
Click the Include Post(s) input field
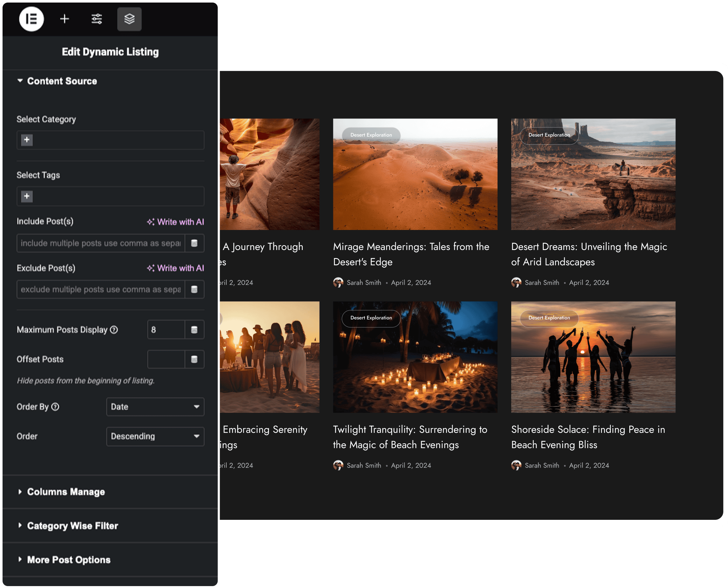pyautogui.click(x=101, y=243)
